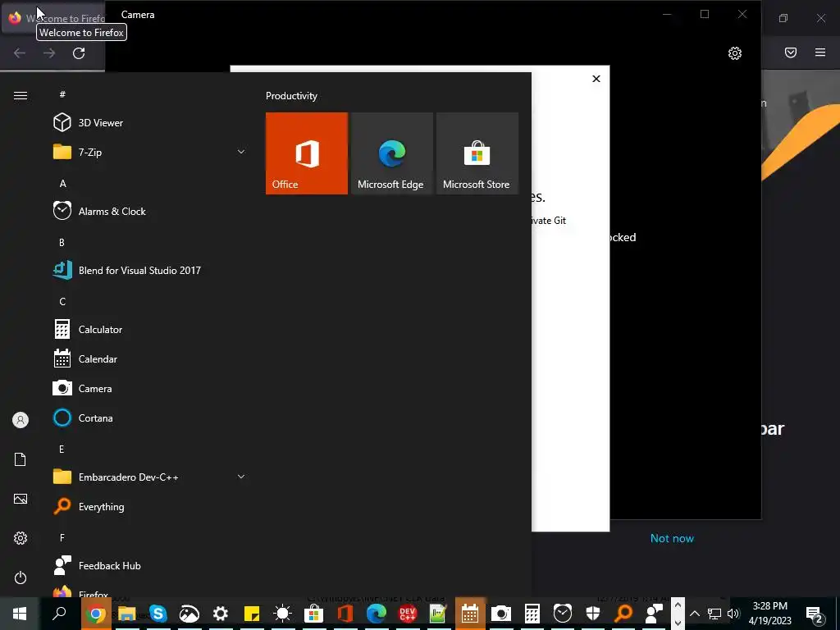Open Skype from the taskbar
The width and height of the screenshot is (840, 630).
click(158, 613)
